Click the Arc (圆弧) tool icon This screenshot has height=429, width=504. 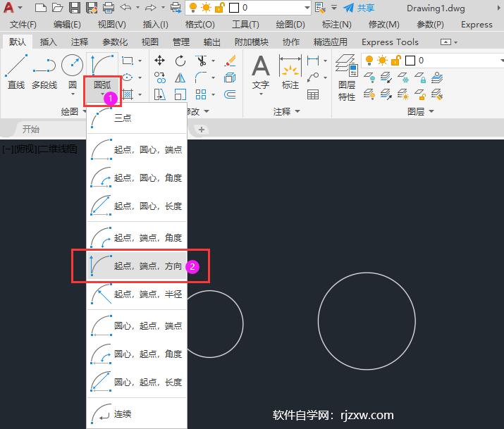pyautogui.click(x=102, y=65)
